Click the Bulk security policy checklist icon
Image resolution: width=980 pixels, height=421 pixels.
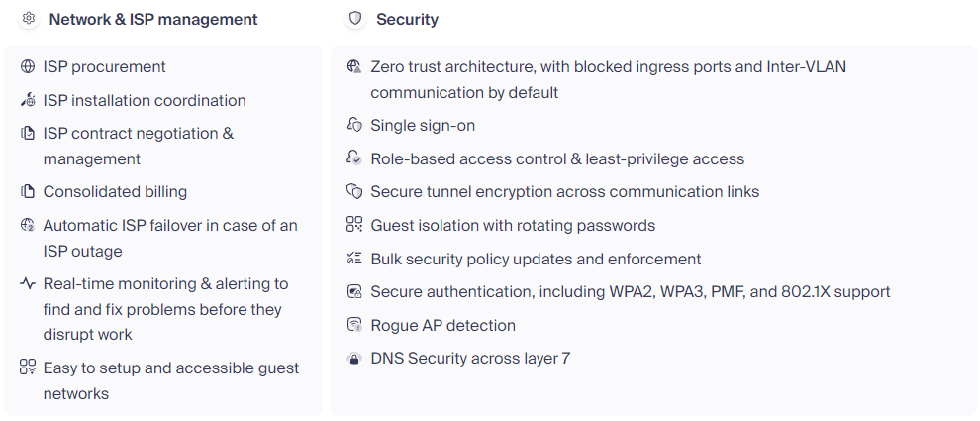pyautogui.click(x=354, y=259)
